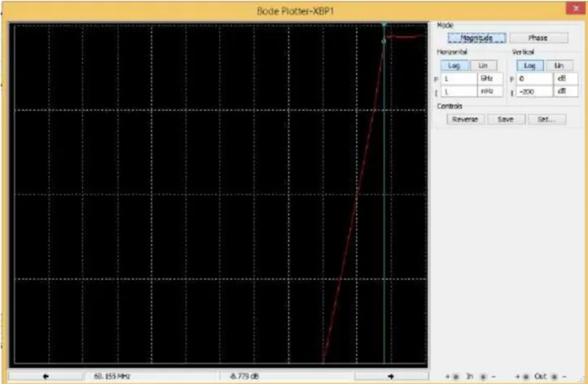588x384 pixels.
Task: Click the Reverse button
Action: click(x=465, y=119)
